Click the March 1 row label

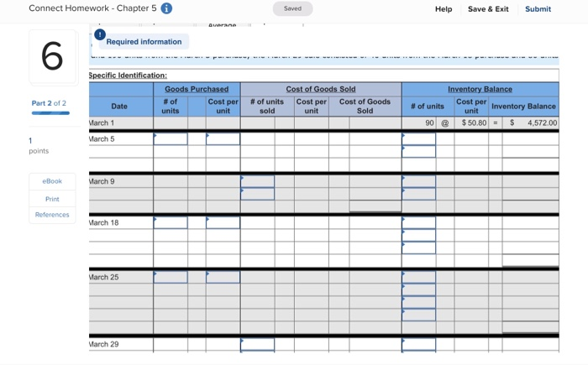point(102,123)
